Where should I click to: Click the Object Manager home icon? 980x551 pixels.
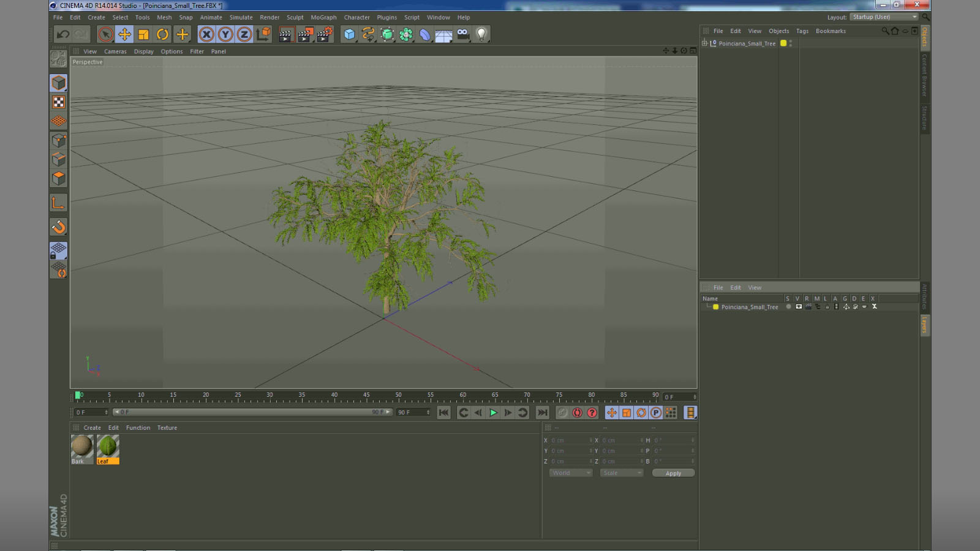click(895, 31)
